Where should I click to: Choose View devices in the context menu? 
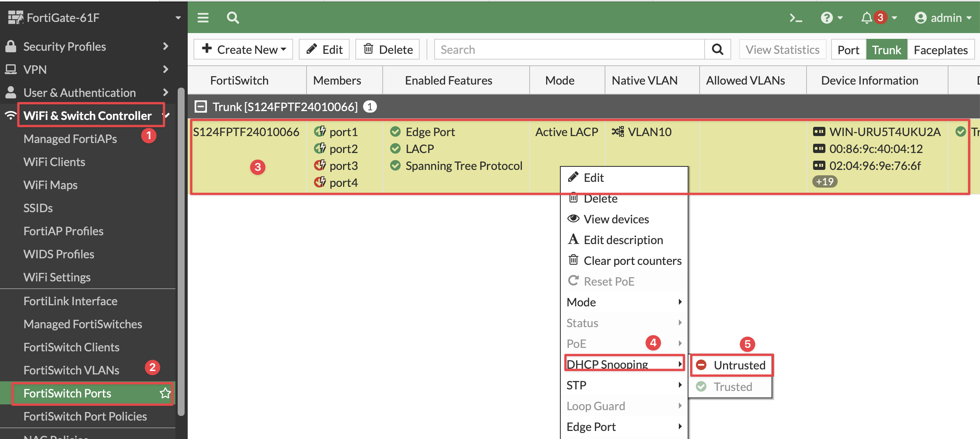[x=624, y=219]
